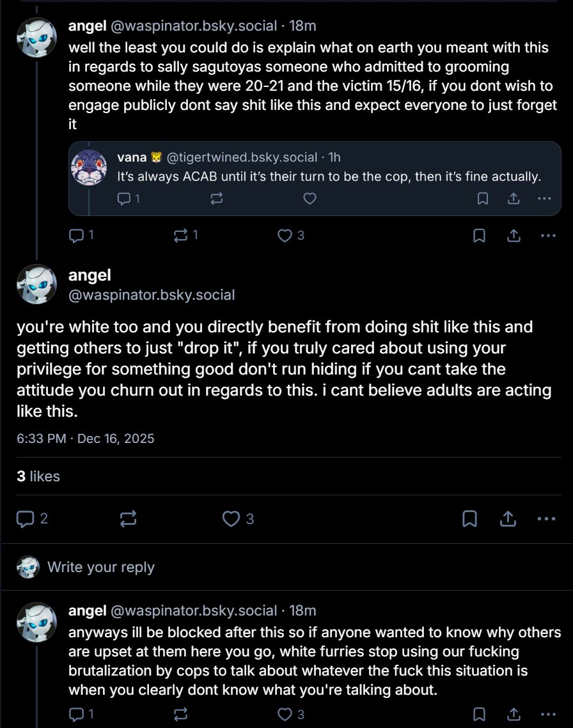This screenshot has height=728, width=573.
Task: Share the main post dated Dec 16
Action: click(x=508, y=519)
